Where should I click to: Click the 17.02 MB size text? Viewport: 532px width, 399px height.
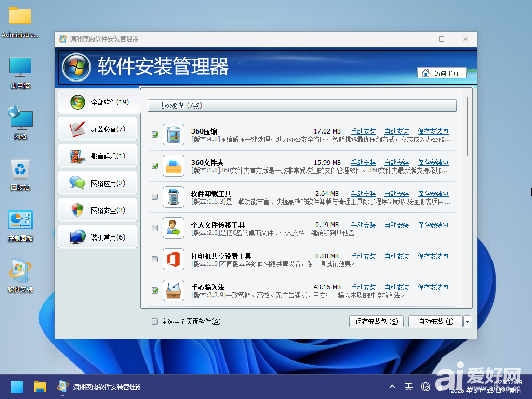(x=327, y=131)
